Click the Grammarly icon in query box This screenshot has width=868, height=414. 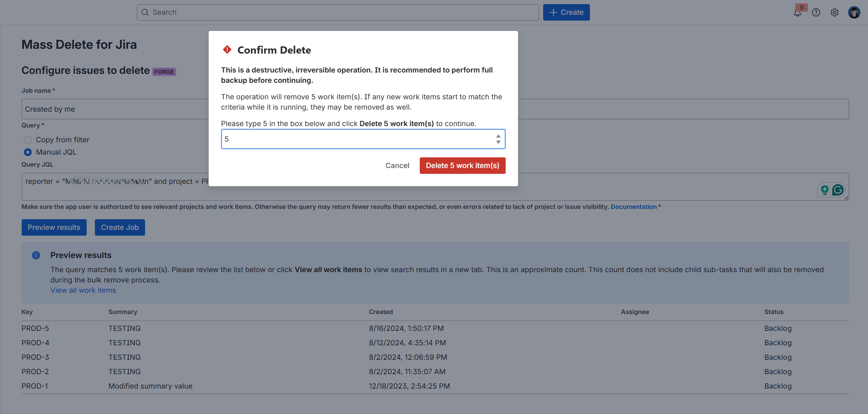click(x=838, y=190)
